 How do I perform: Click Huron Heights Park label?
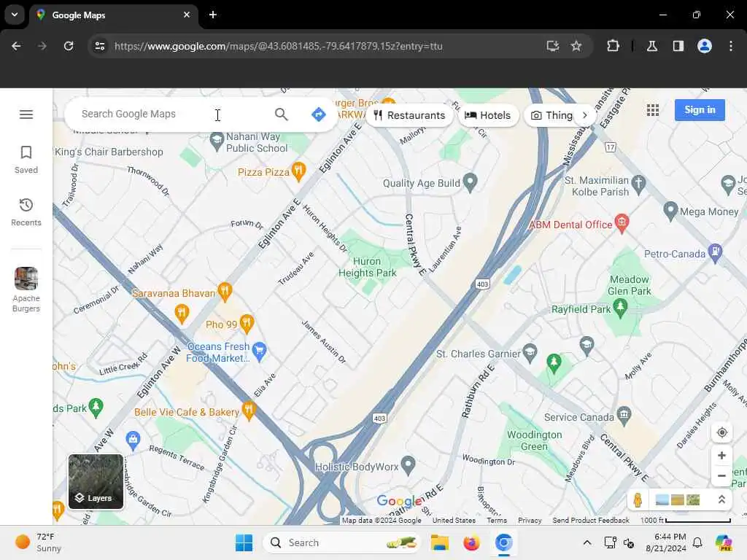coord(368,267)
